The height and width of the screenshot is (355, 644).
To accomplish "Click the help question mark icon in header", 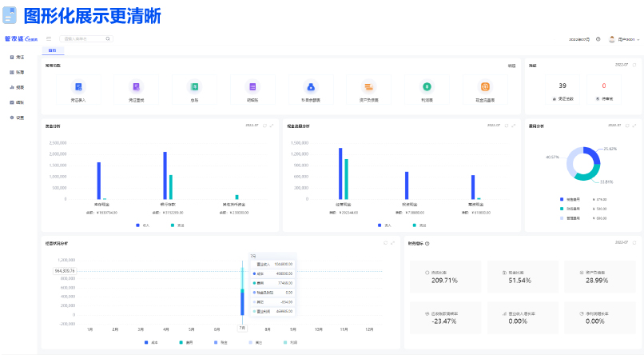I will 598,38.
